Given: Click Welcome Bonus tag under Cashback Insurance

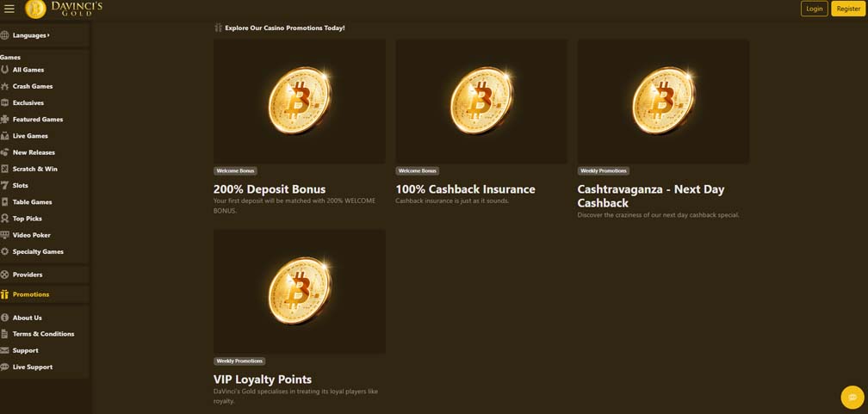Looking at the screenshot, I should point(418,171).
